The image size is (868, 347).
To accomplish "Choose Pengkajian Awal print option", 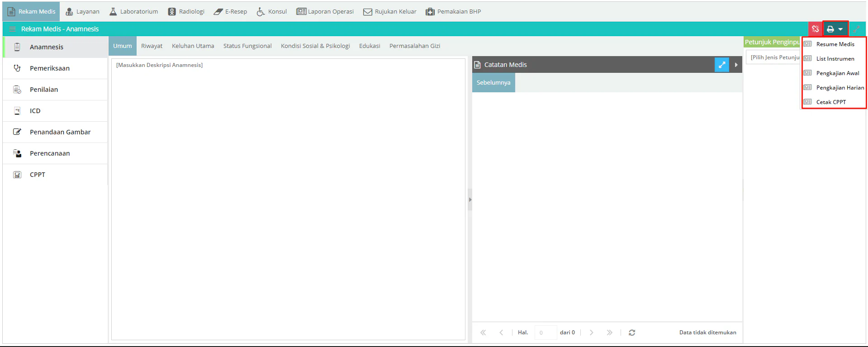I will click(834, 73).
